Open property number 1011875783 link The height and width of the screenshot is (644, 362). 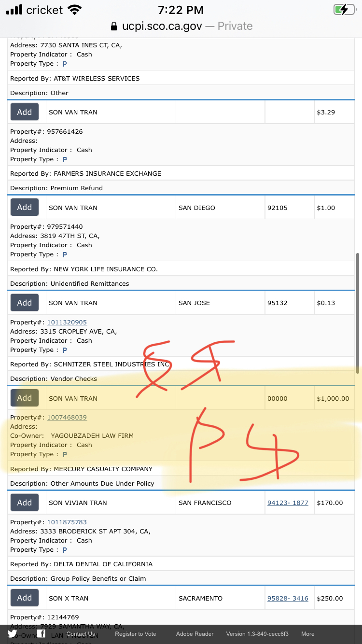coord(67,522)
